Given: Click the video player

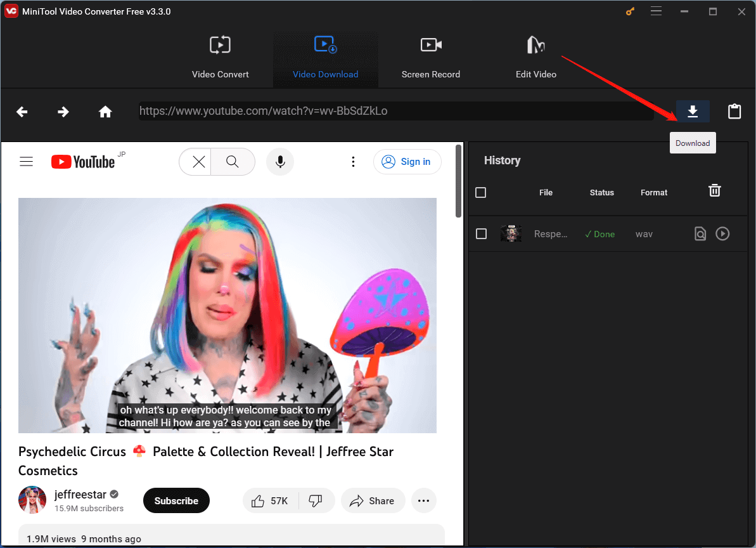Looking at the screenshot, I should tap(227, 315).
